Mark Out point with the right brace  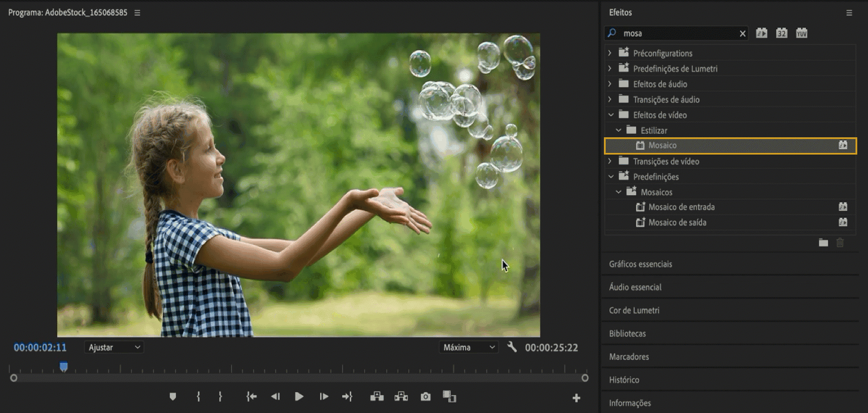(x=220, y=396)
